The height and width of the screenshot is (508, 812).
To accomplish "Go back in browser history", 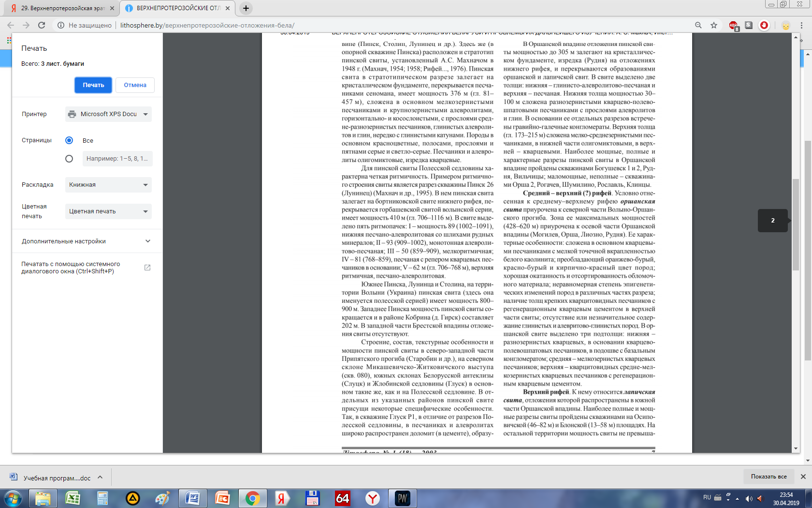I will coord(11,25).
